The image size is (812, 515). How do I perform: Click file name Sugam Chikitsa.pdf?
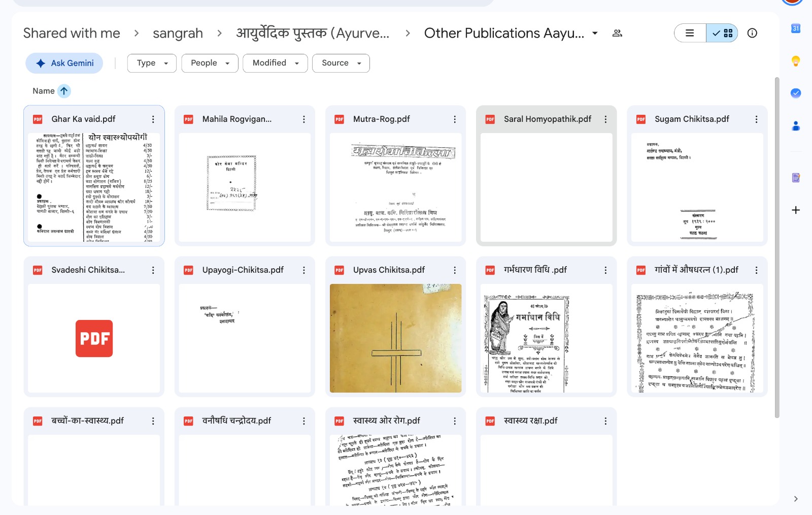pos(692,119)
